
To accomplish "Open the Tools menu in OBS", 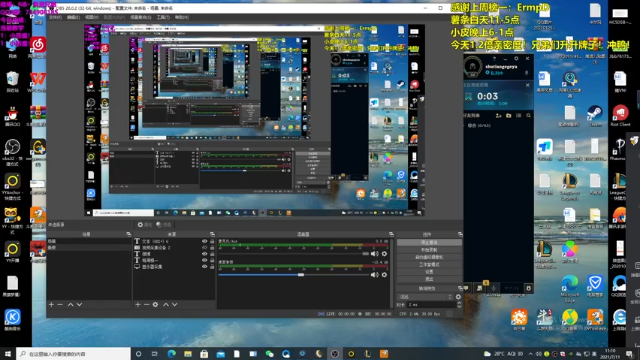I will (x=163, y=18).
